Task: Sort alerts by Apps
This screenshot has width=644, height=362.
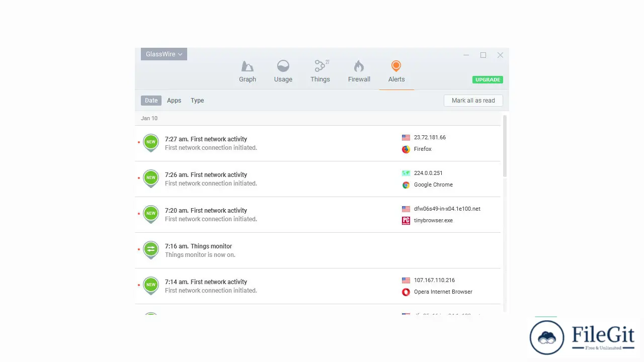Action: [x=174, y=101]
